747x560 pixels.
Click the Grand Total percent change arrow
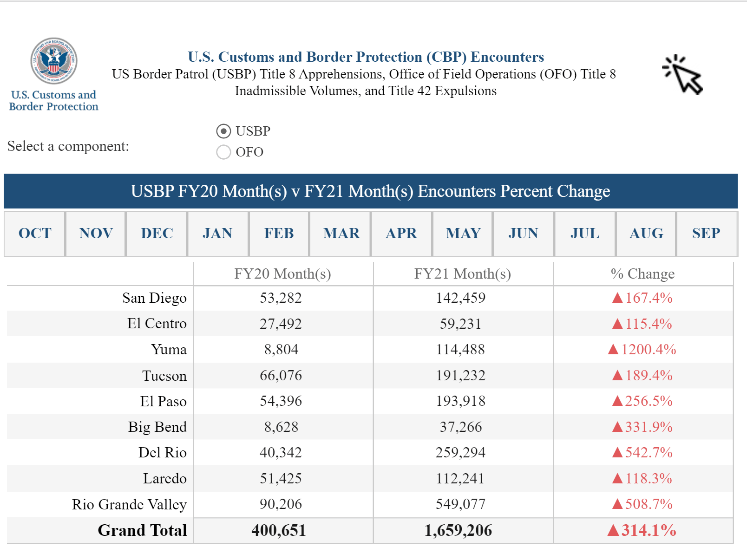pos(613,530)
